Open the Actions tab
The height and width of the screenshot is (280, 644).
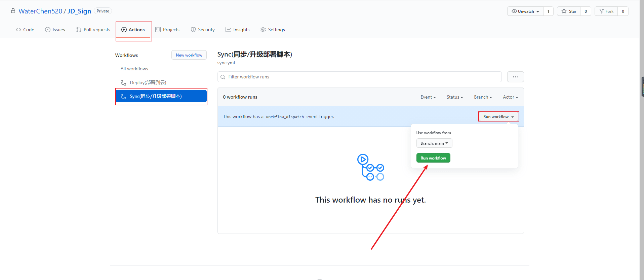(133, 30)
